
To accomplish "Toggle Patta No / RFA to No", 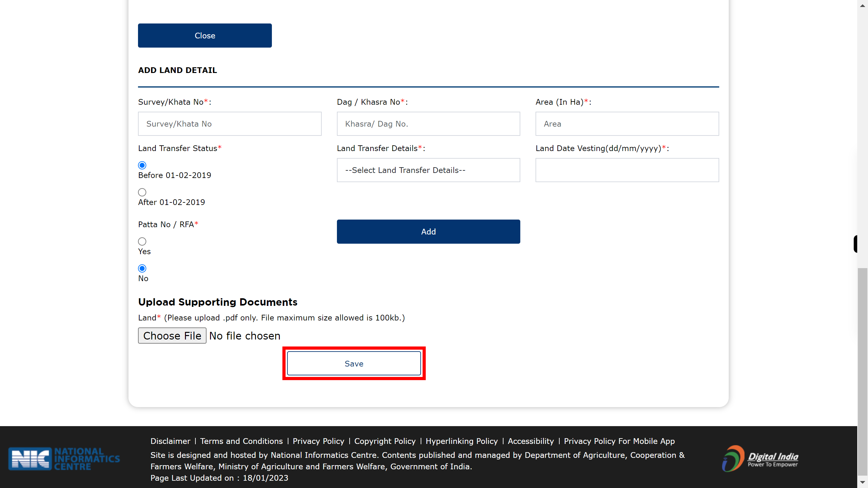I will point(142,268).
